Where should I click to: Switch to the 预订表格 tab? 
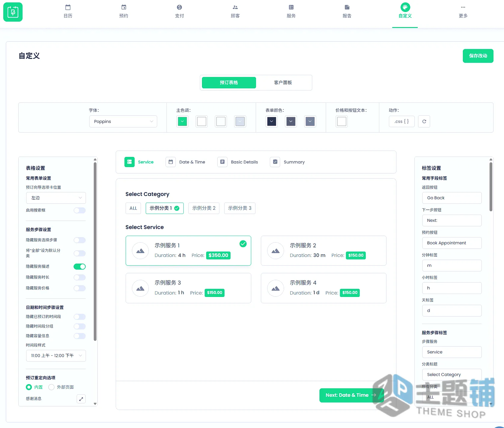(x=229, y=83)
